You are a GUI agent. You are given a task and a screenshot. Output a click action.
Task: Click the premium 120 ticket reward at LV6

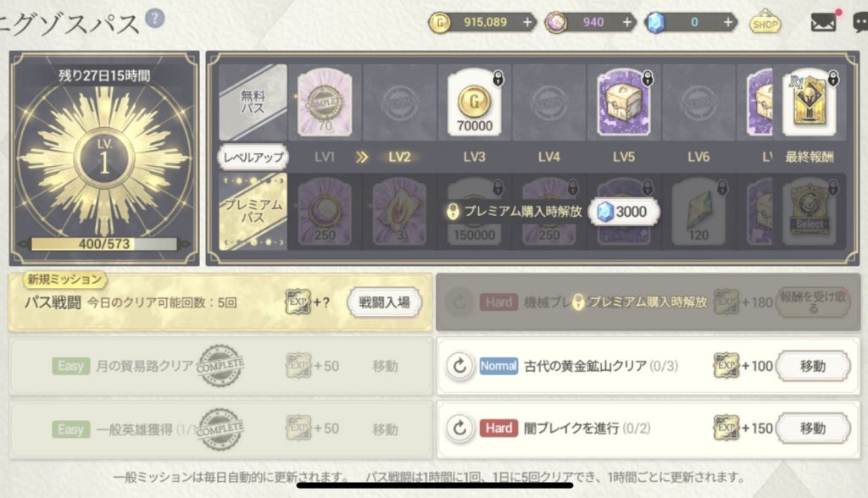pyautogui.click(x=698, y=212)
